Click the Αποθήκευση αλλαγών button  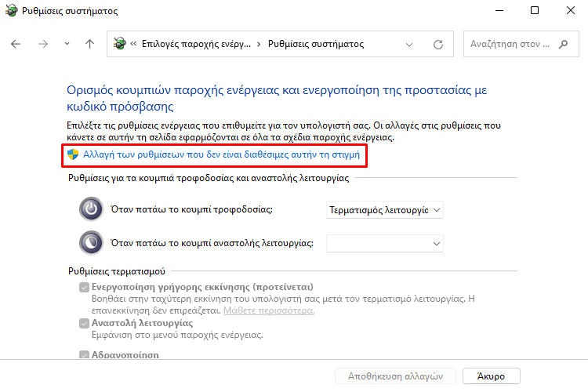pos(395,376)
